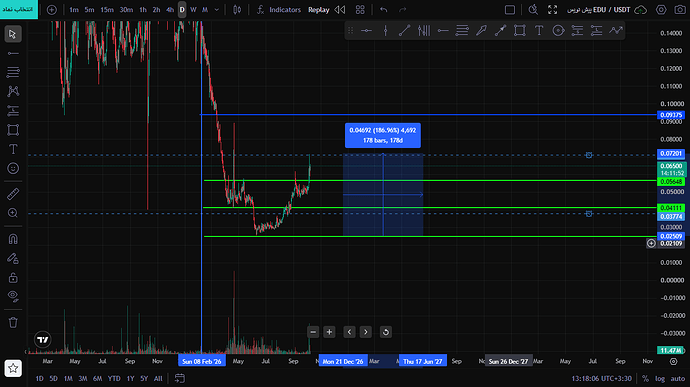Click the cloud save icon

(x=641, y=10)
